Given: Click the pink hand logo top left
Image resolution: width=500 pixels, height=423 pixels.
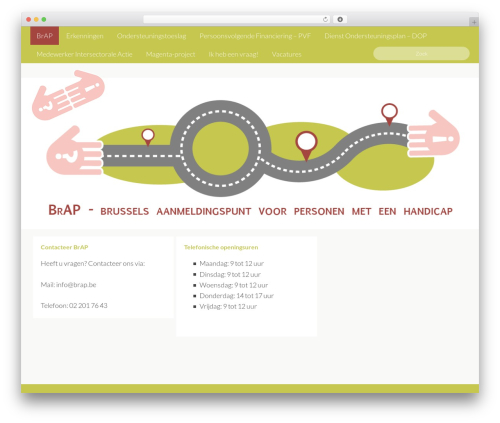Looking at the screenshot, I should tap(68, 95).
